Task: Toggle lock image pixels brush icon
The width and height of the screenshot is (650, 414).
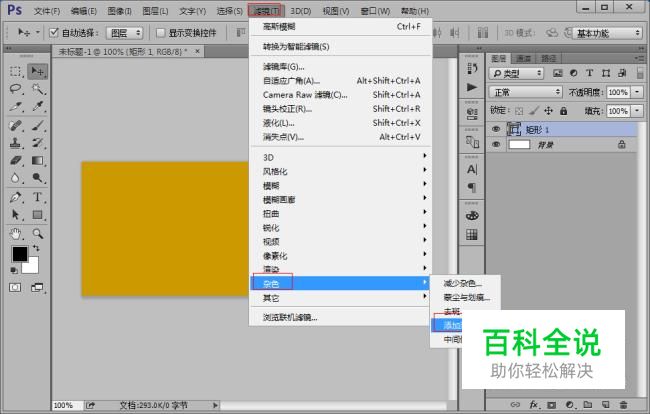Action: click(534, 111)
